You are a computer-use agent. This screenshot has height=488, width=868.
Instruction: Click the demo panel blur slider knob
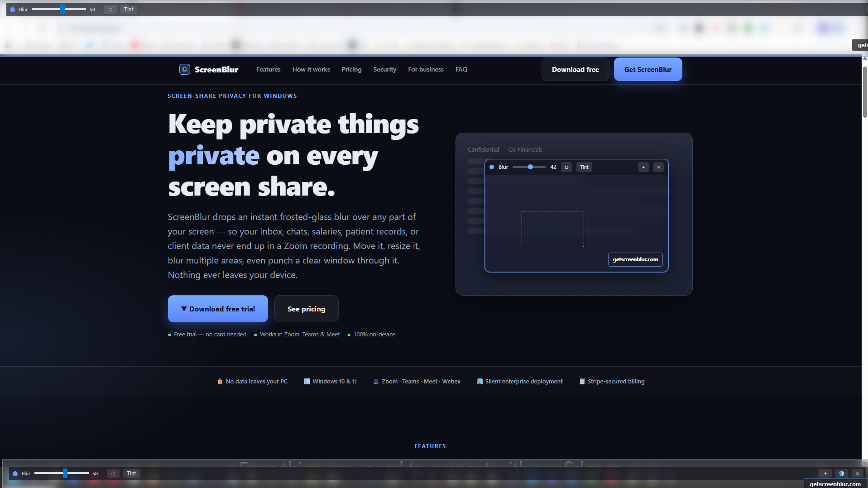(x=530, y=167)
